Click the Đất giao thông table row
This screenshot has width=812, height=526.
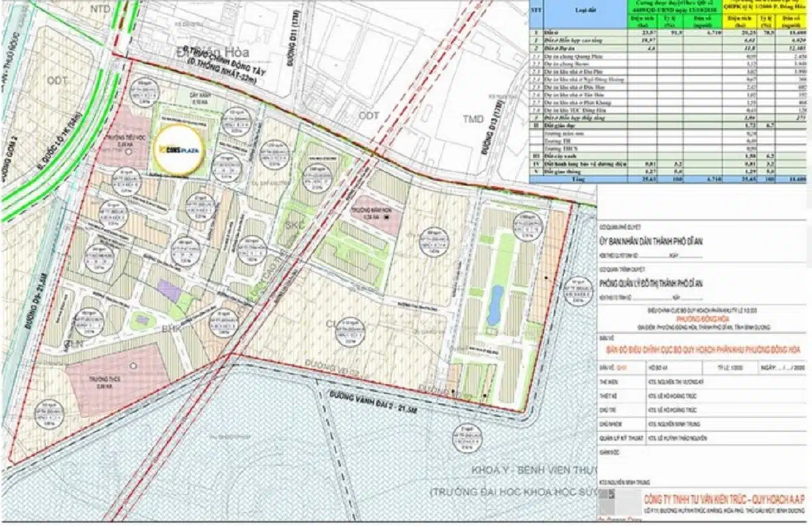[x=669, y=171]
